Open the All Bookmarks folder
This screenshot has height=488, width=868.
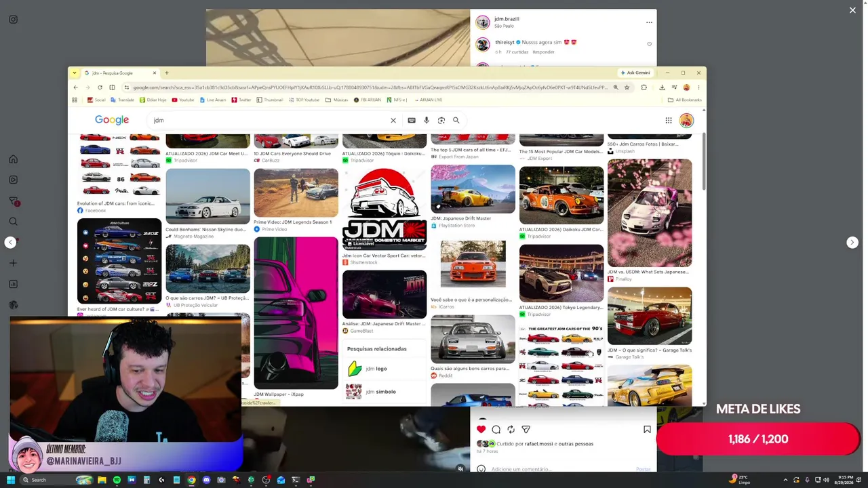pos(684,100)
